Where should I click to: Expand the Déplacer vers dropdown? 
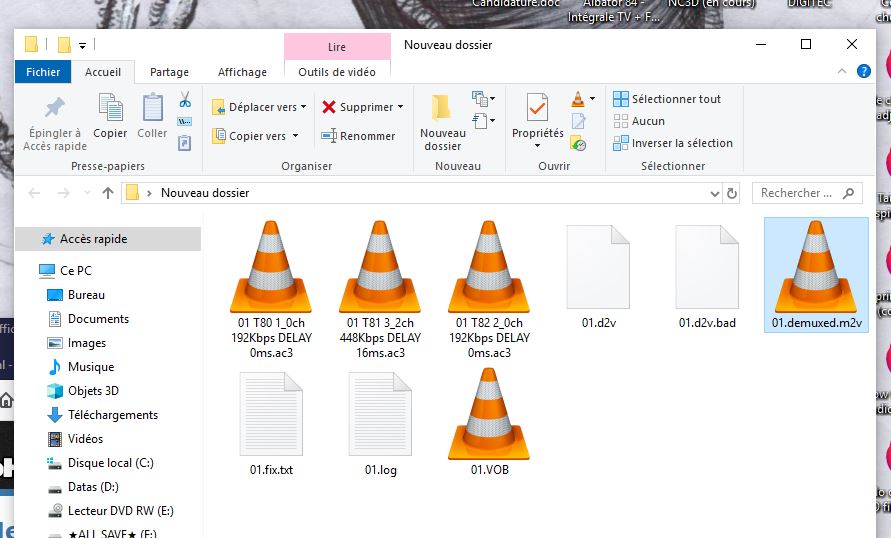tap(303, 107)
